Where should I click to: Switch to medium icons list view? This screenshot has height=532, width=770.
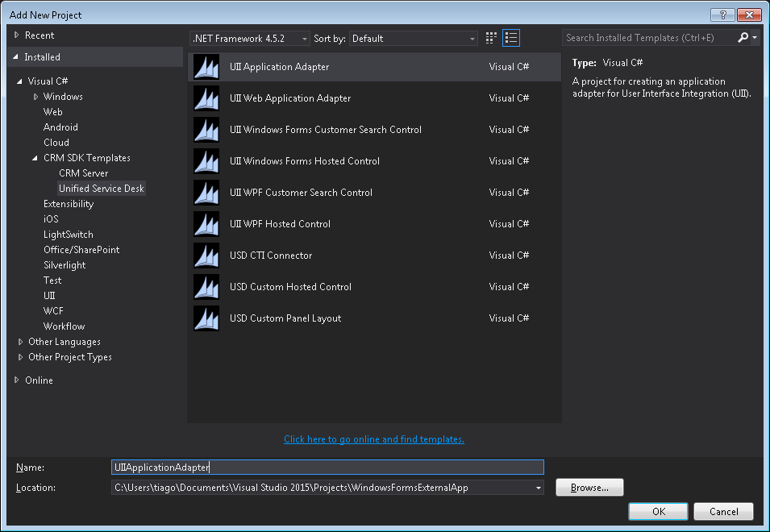pos(511,38)
